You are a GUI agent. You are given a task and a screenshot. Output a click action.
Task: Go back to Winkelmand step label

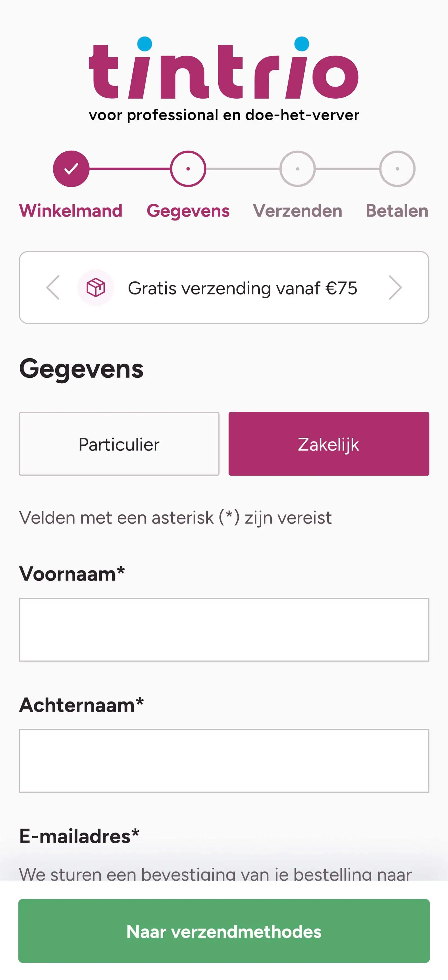[71, 211]
